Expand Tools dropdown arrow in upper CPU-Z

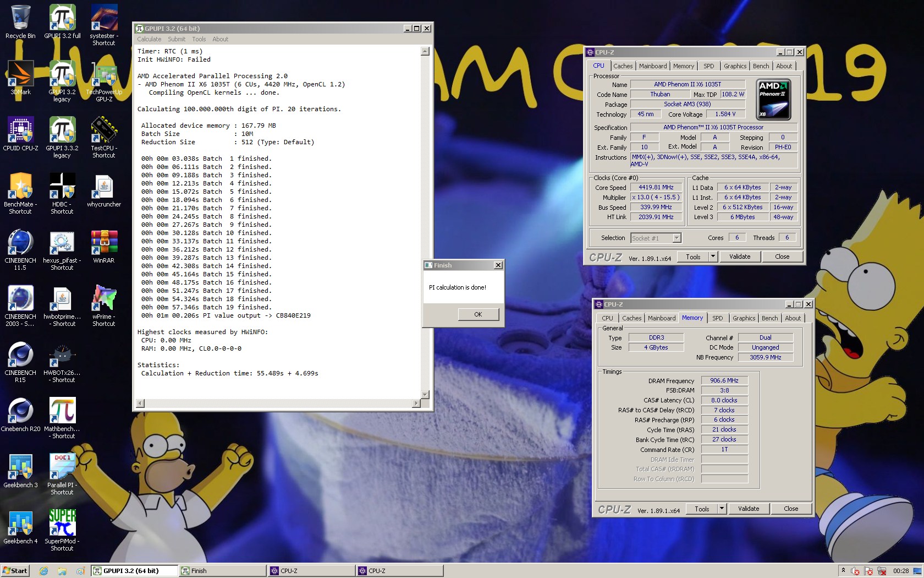point(713,257)
